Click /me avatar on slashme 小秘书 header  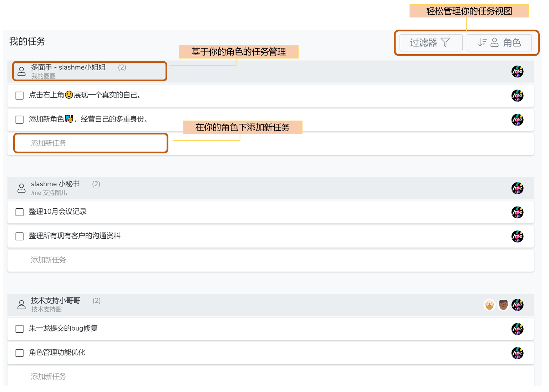point(517,188)
